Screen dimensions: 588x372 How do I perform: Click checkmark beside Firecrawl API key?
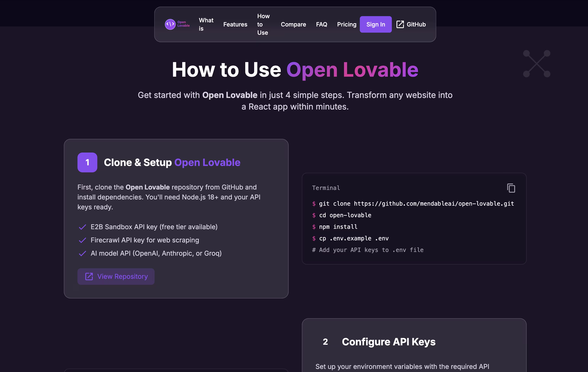pos(82,240)
